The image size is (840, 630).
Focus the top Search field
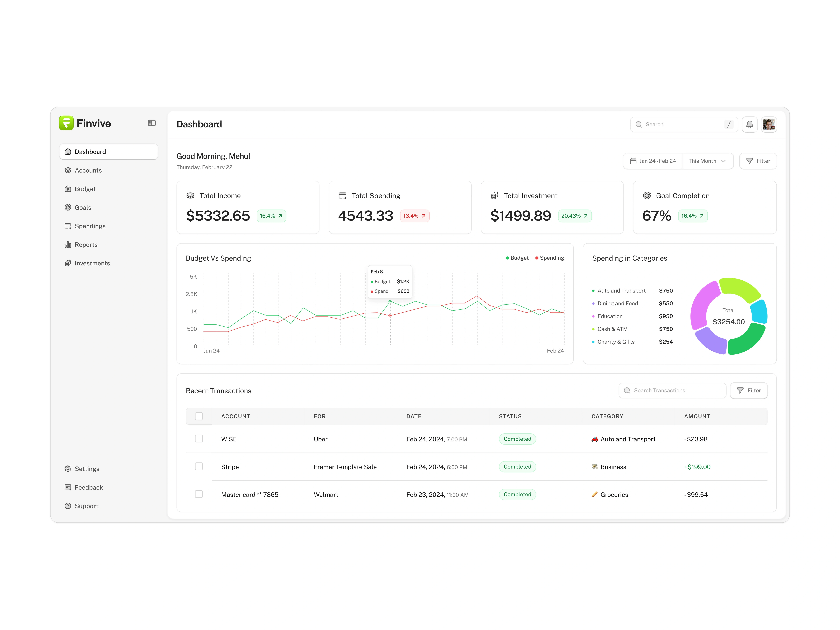tap(684, 124)
